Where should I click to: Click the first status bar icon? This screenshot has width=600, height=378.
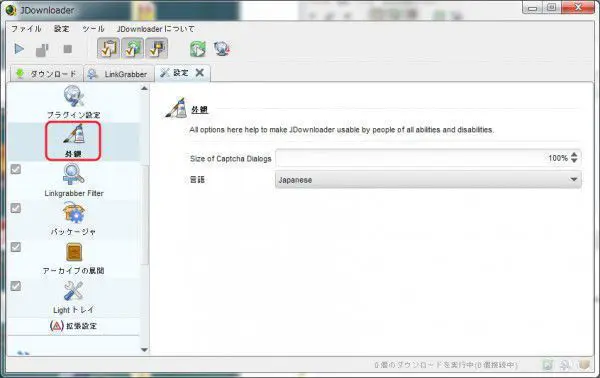(x=548, y=365)
